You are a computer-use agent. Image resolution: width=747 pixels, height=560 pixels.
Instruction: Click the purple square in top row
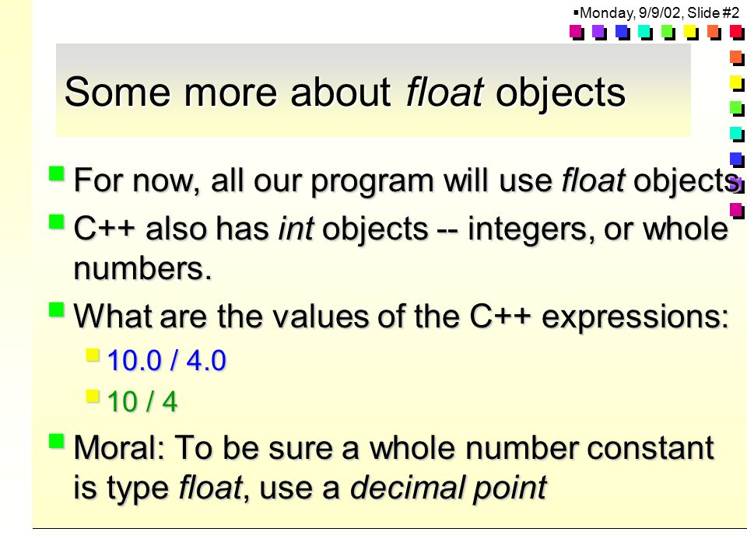[599, 33]
